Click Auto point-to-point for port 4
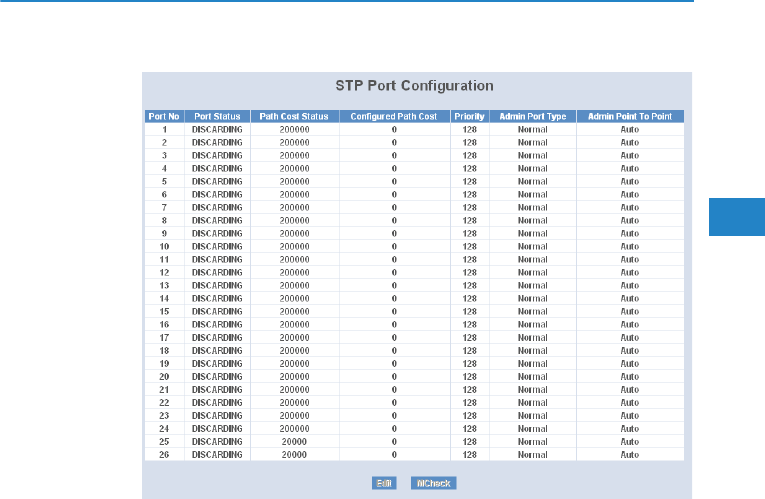 tap(630, 168)
